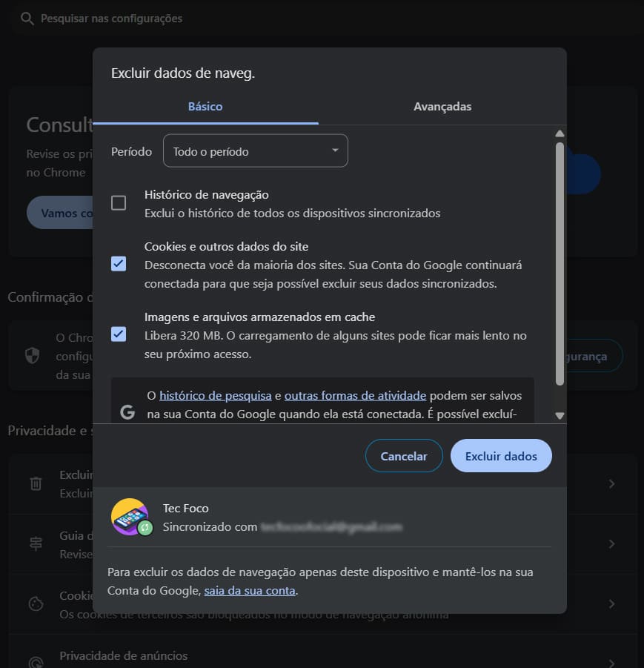
Task: Click the cookie icon in privacy list
Action: coord(36,603)
